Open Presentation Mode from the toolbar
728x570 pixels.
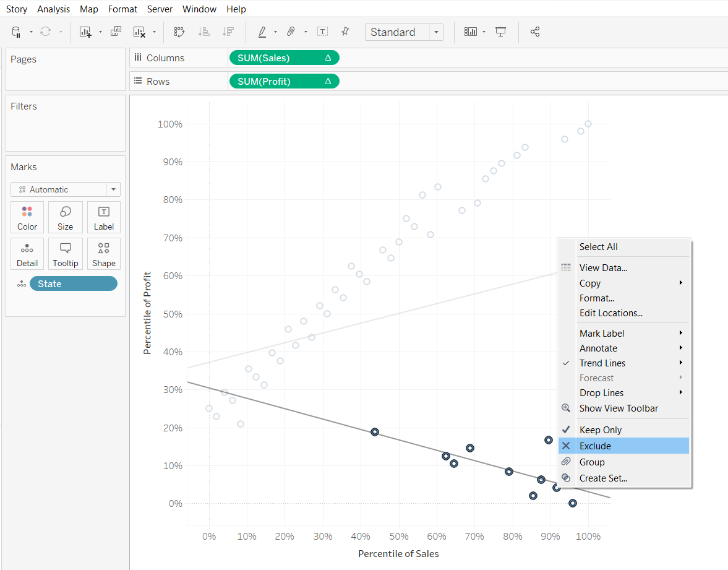[x=501, y=32]
